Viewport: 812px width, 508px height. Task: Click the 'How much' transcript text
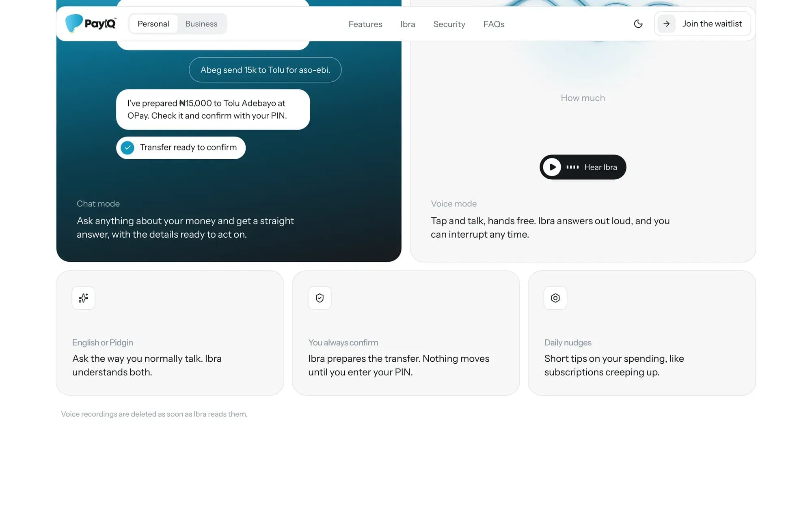click(x=583, y=98)
